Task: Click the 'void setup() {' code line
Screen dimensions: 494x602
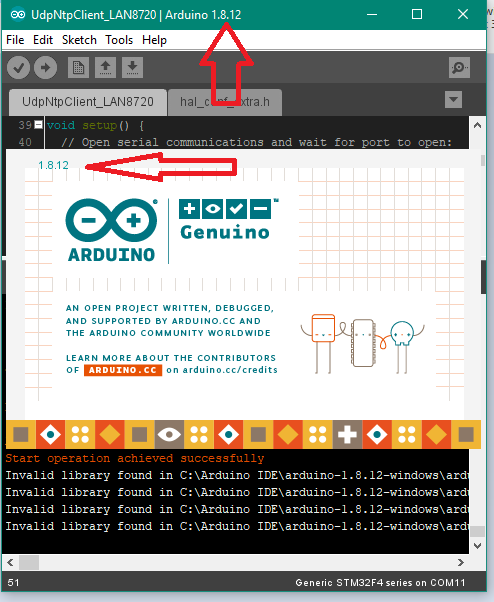Action: pos(95,125)
